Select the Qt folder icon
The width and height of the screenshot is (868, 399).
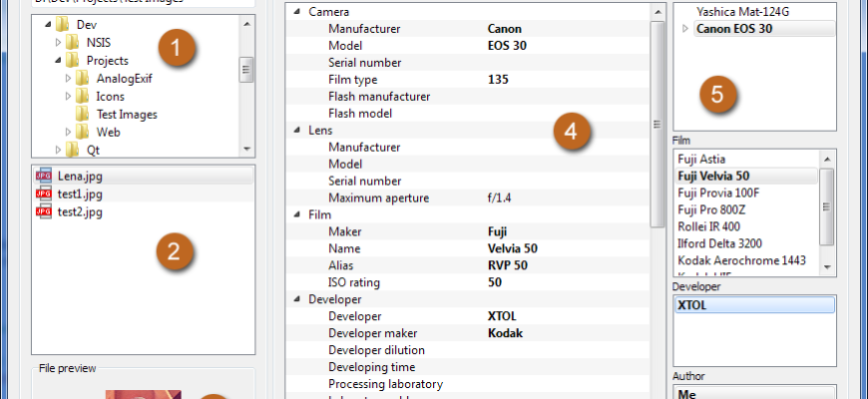click(73, 150)
